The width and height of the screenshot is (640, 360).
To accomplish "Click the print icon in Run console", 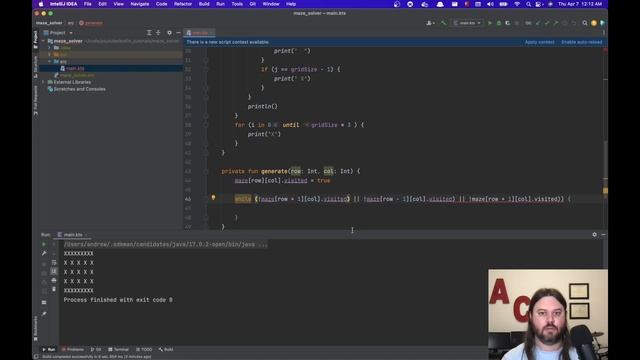I will (x=54, y=280).
